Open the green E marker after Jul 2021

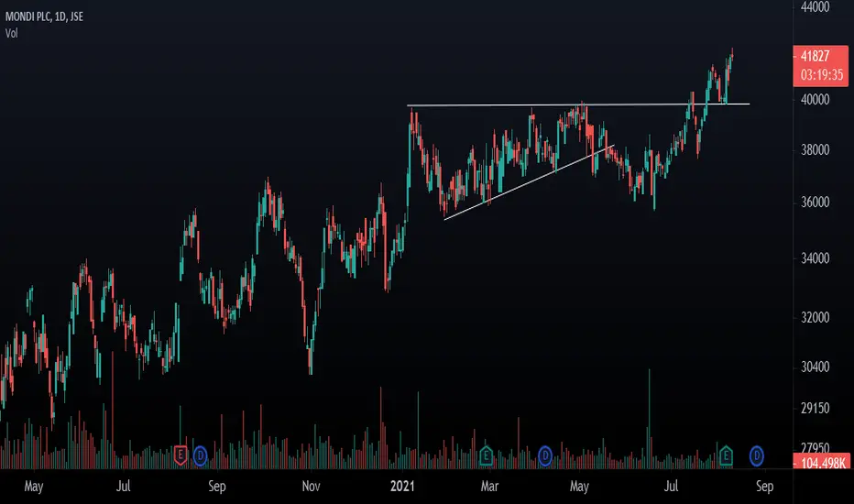726,455
